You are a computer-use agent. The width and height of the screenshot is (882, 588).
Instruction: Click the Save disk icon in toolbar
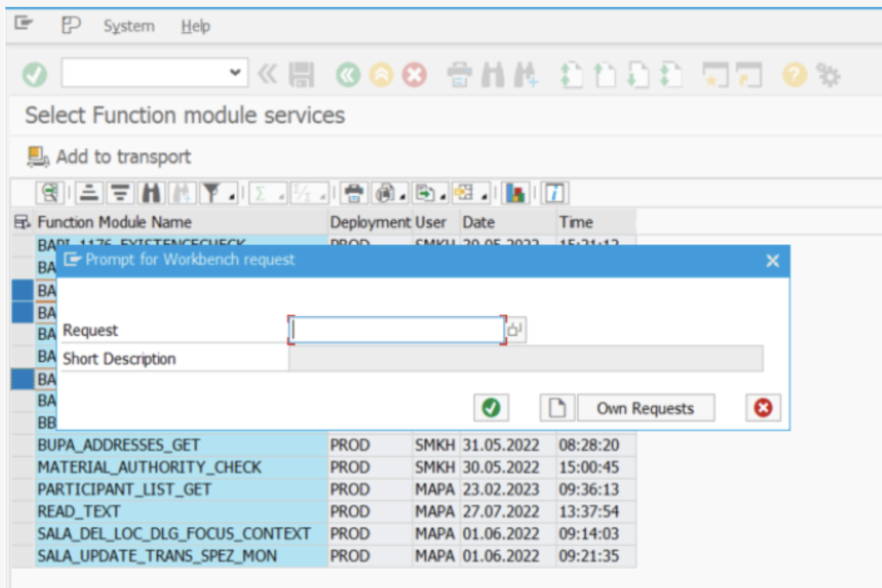302,75
